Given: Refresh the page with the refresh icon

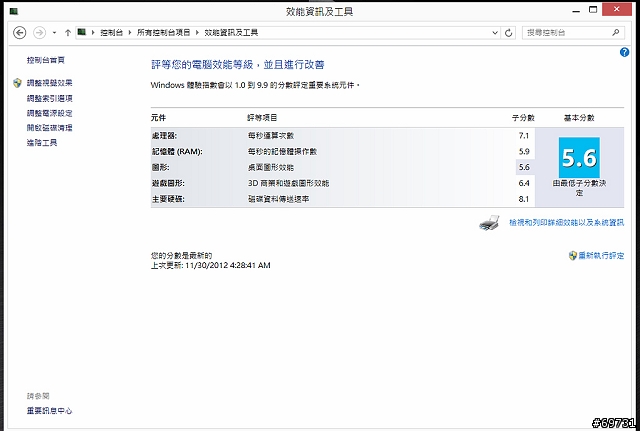Looking at the screenshot, I should pyautogui.click(x=509, y=33).
